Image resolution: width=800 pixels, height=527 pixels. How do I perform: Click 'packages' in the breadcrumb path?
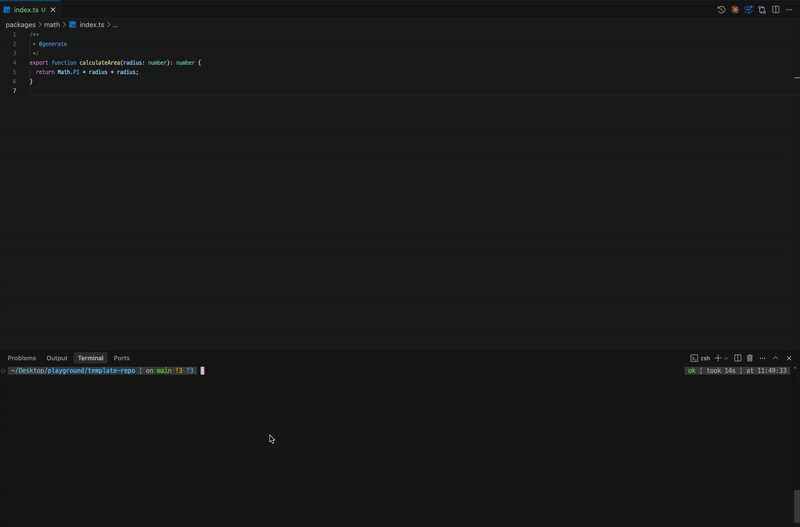click(20, 24)
